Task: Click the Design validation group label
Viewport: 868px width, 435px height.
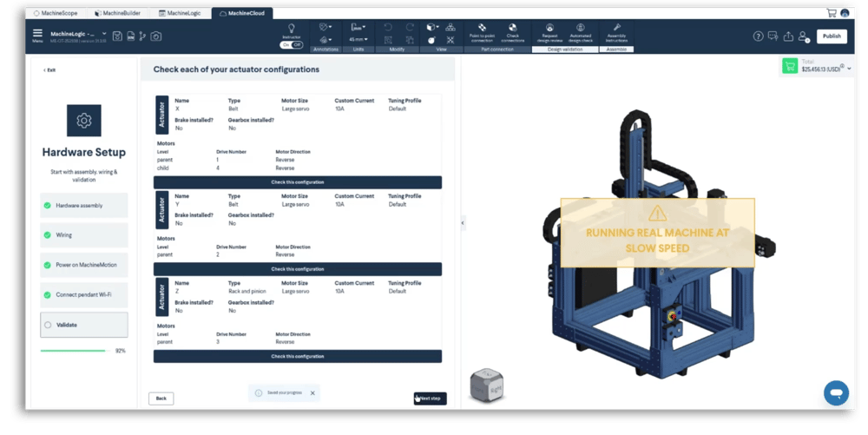Action: pyautogui.click(x=565, y=49)
